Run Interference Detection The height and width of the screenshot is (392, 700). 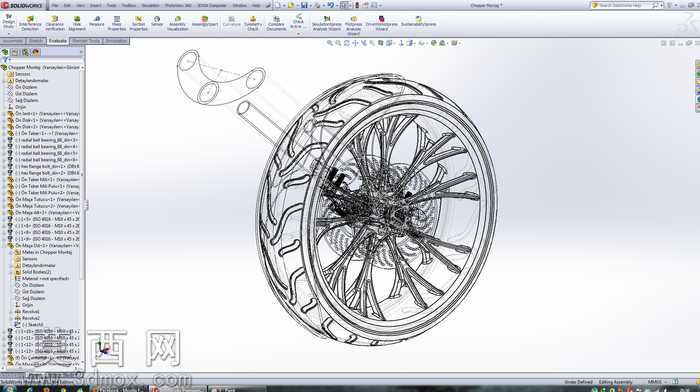(30, 24)
